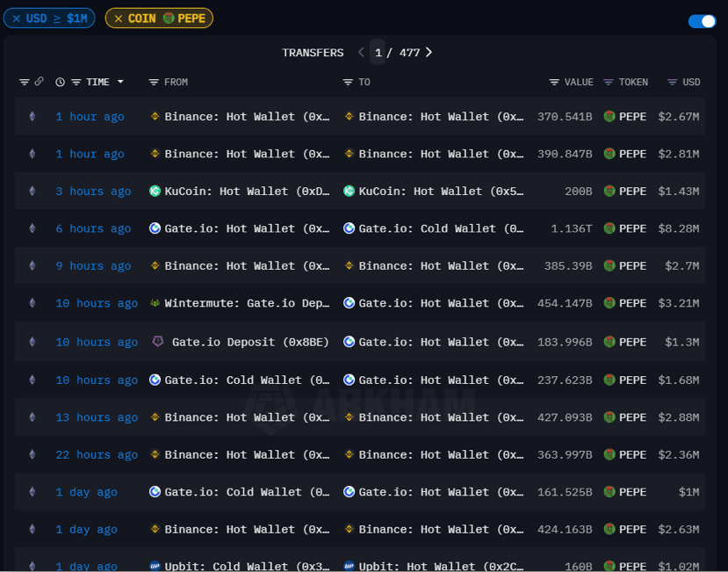The image size is (728, 572).
Task: Remove the COIN PEPE filter chip
Action: [119, 18]
